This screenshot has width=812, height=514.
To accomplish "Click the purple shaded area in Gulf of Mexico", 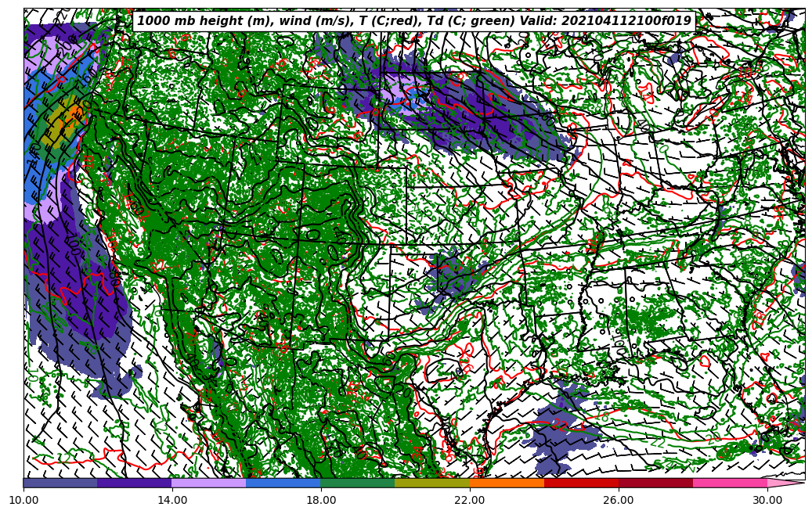I will tap(560, 434).
